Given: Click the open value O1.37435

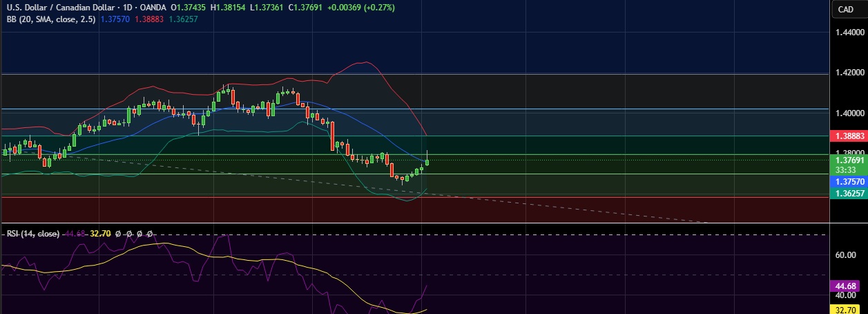Looking at the screenshot, I should pos(189,7).
